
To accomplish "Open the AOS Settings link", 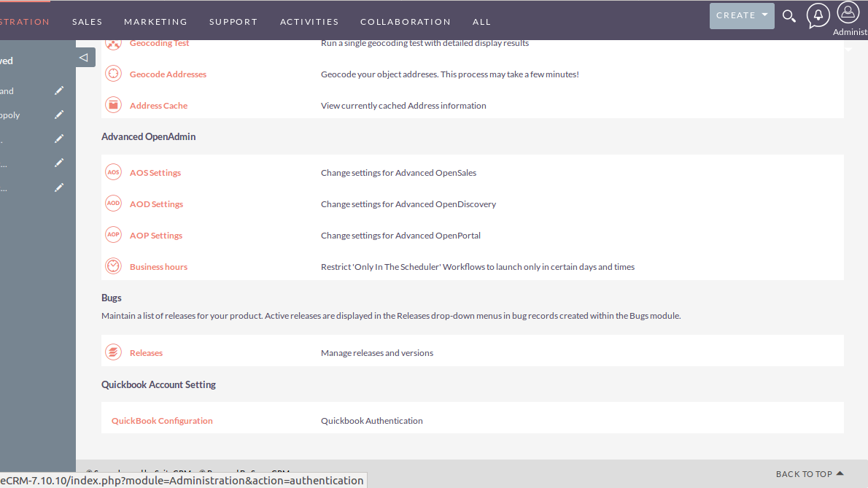I will 155,173.
